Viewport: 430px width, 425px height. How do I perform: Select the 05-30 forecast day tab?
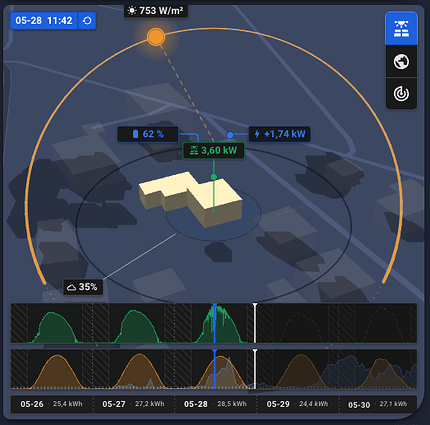pyautogui.click(x=378, y=404)
